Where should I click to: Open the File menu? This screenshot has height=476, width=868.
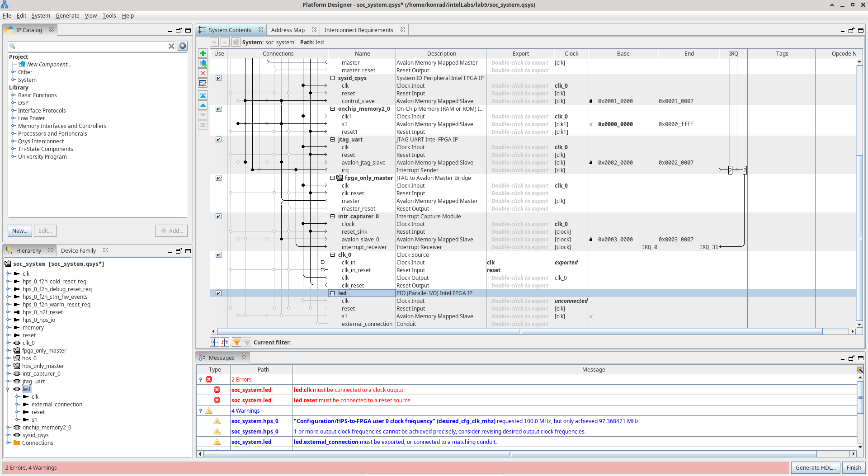(7, 16)
